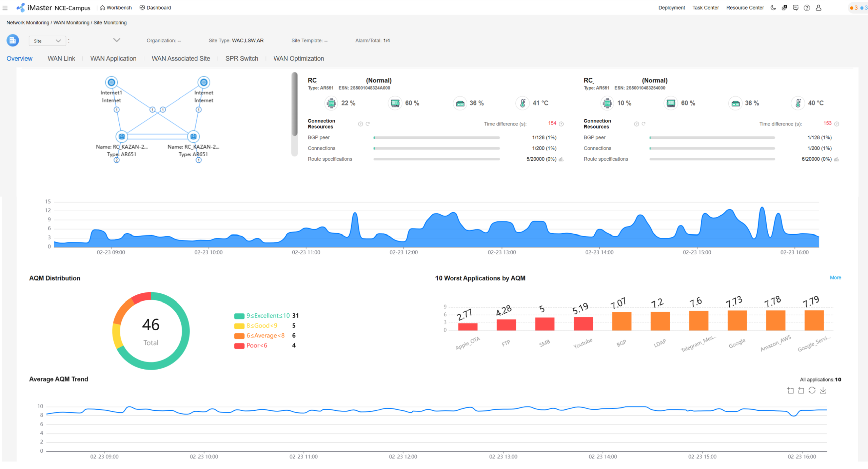Click the zoom-area select chart icon
868x469 pixels.
pos(790,390)
